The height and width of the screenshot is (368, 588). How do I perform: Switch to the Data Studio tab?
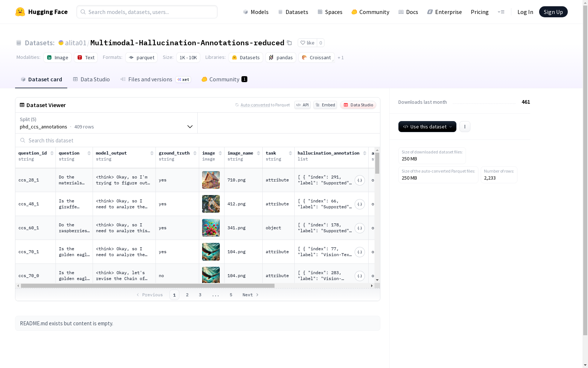(91, 79)
